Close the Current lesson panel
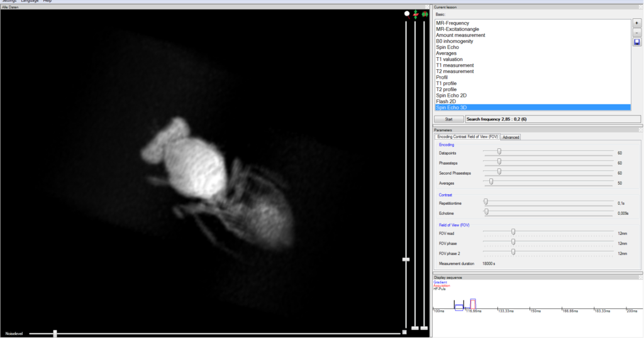 640,6
